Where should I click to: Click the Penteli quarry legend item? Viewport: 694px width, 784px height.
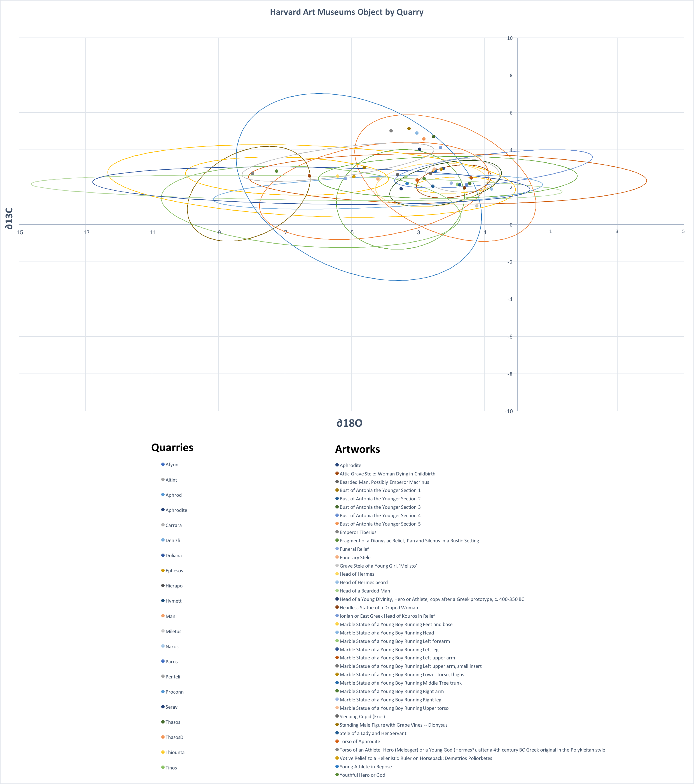pos(172,676)
